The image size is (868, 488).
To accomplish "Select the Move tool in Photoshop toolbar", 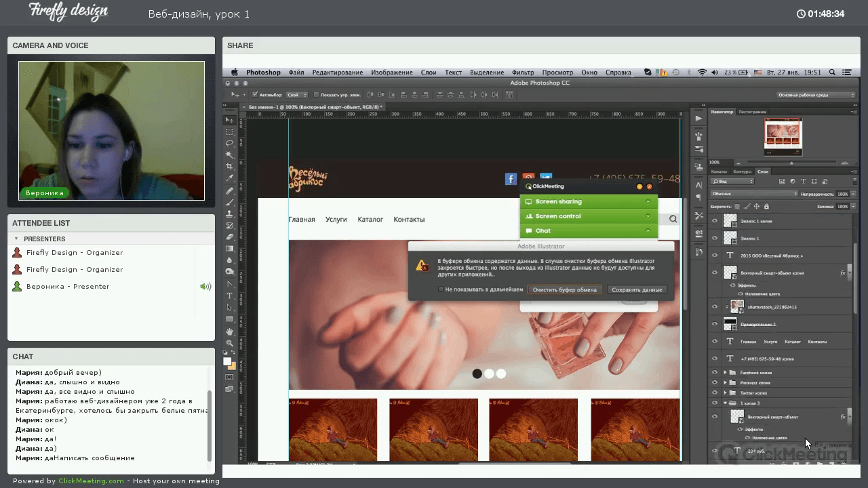I will [230, 120].
